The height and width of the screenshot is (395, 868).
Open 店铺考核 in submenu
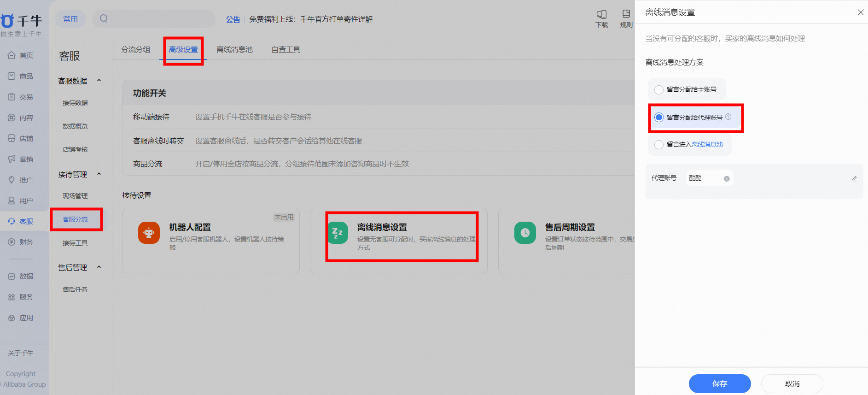[75, 149]
